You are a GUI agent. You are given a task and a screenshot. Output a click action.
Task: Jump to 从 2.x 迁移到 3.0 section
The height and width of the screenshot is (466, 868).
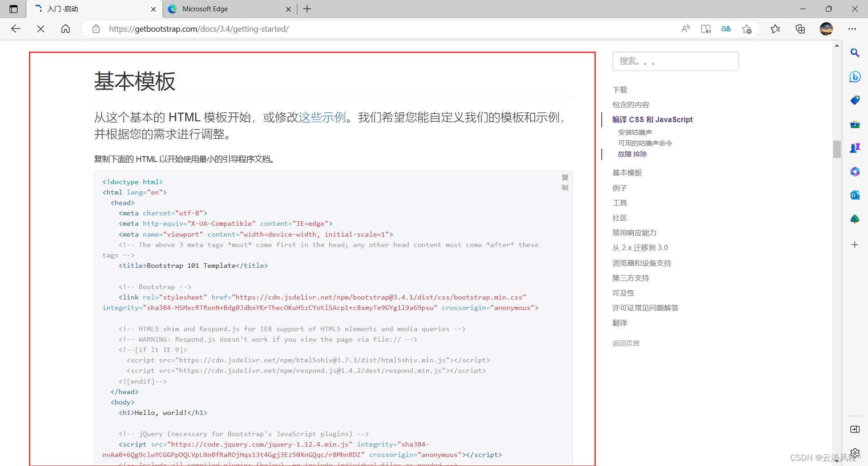point(640,248)
